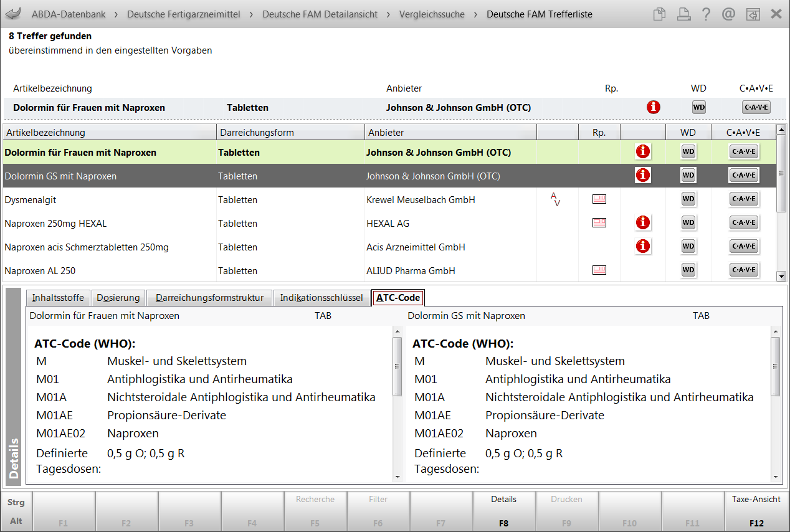This screenshot has height=532, width=790.
Task: Click the up arrow of the Dolormin GS ATC pane scrollbar
Action: click(776, 331)
